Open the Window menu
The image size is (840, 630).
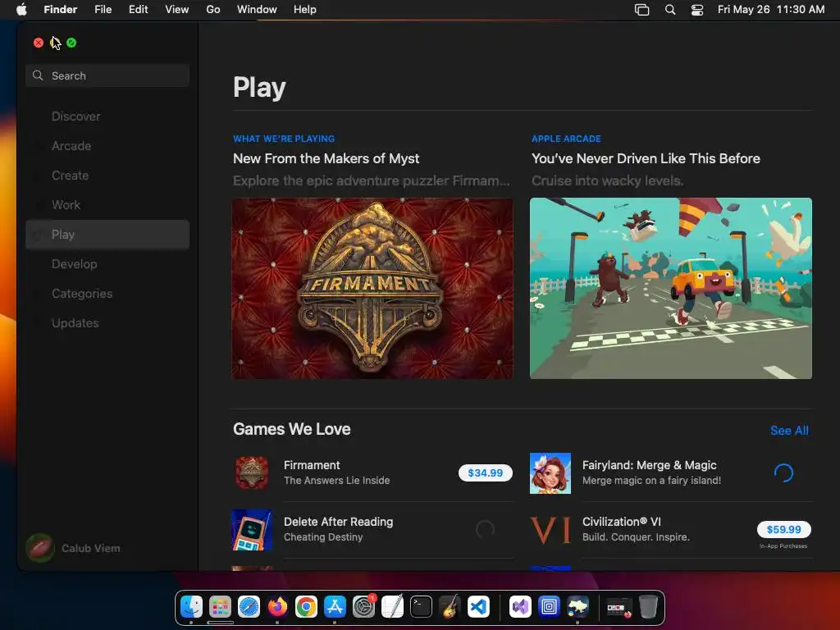(x=257, y=10)
